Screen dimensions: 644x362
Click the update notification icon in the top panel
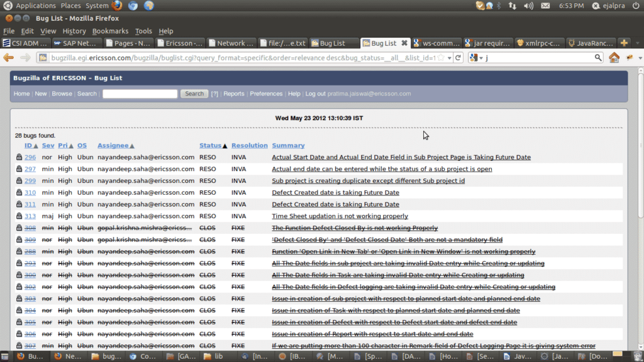pyautogui.click(x=480, y=6)
